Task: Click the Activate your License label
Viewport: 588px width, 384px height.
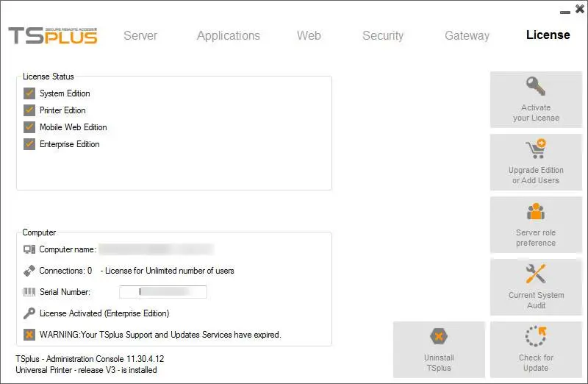Action: [x=536, y=113]
